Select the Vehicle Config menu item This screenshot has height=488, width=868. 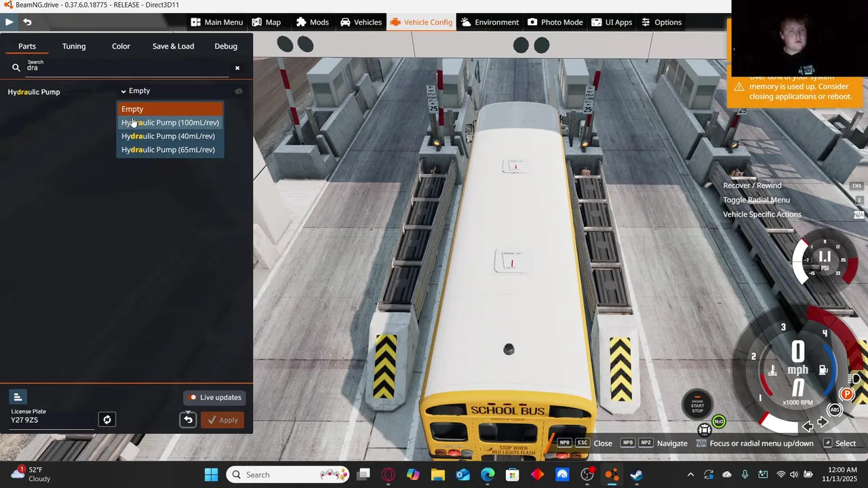click(421, 22)
